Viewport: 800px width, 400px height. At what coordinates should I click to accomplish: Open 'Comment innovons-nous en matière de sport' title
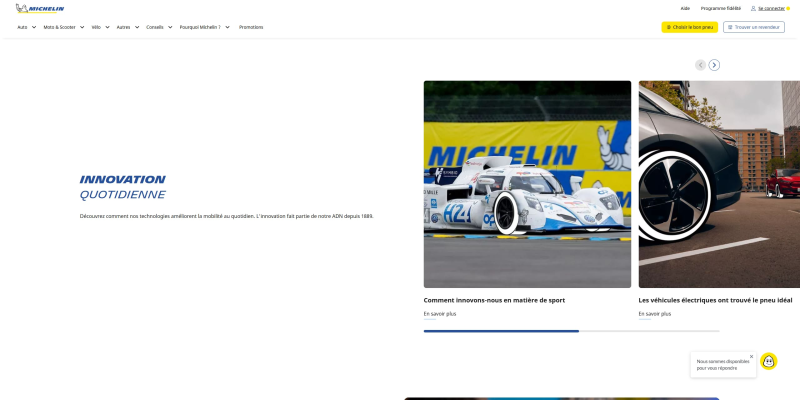tap(494, 301)
